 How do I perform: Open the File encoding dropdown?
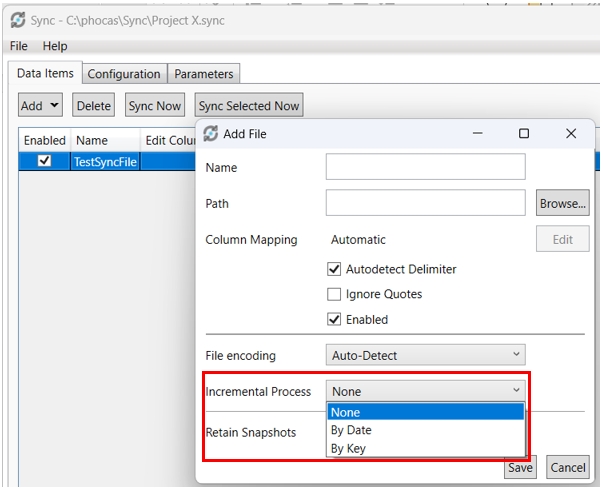pyautogui.click(x=425, y=355)
